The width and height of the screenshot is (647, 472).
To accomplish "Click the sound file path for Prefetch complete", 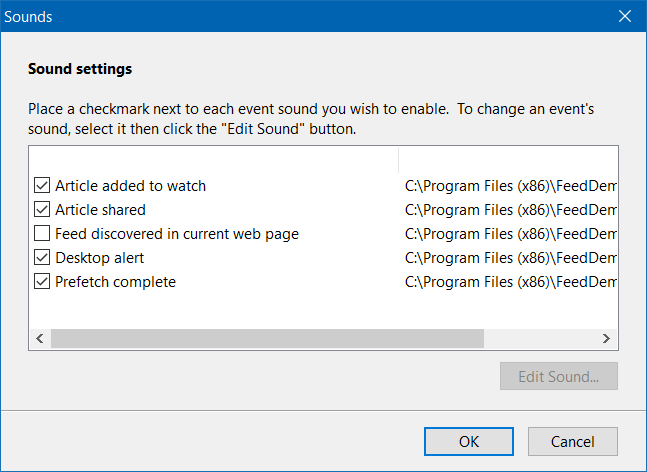I will 511,282.
